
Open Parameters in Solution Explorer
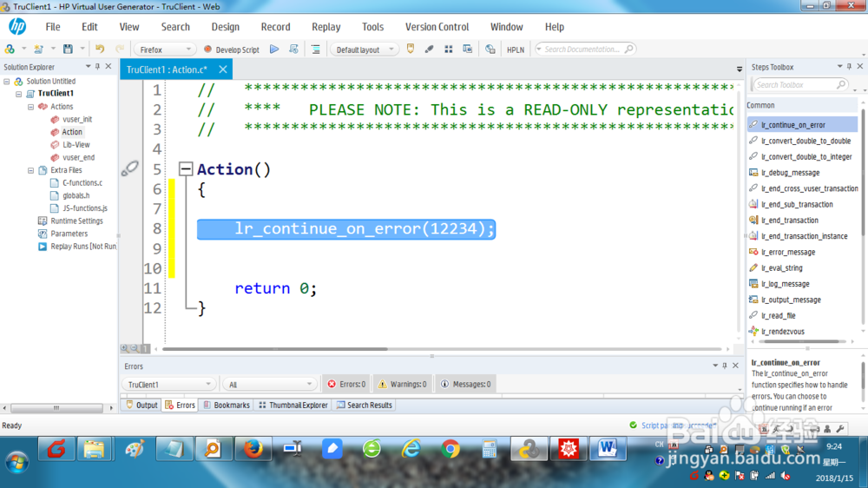pyautogui.click(x=69, y=234)
